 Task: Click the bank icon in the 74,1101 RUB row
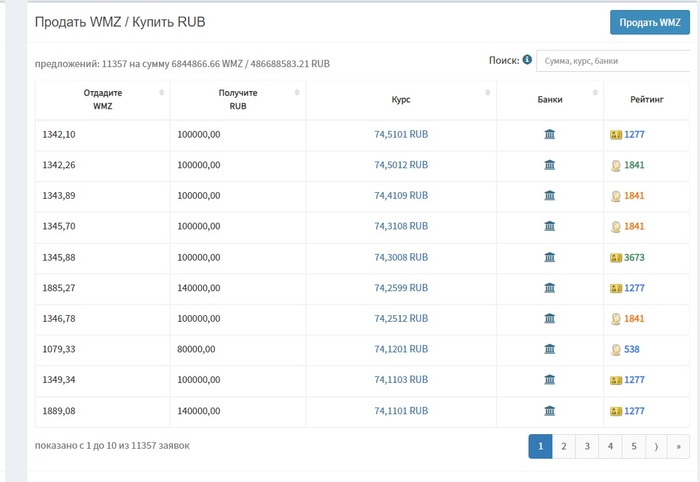pos(549,410)
